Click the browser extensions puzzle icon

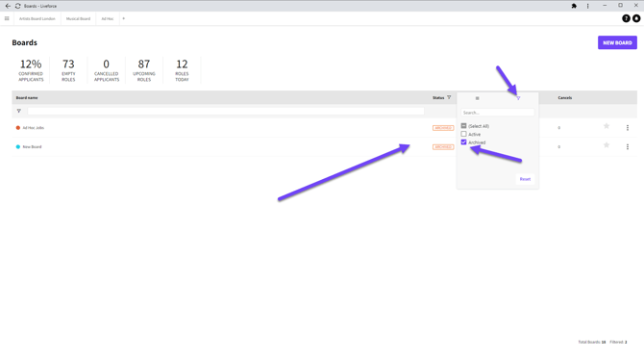pyautogui.click(x=574, y=6)
